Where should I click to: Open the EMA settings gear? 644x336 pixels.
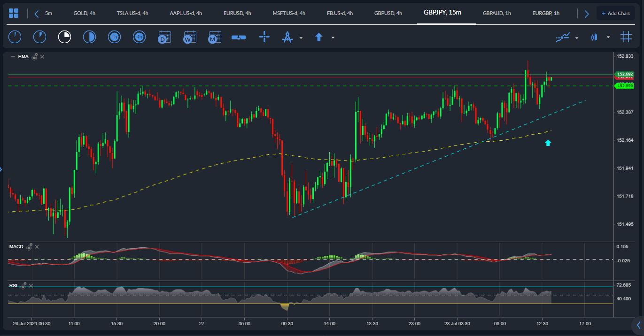pos(33,56)
